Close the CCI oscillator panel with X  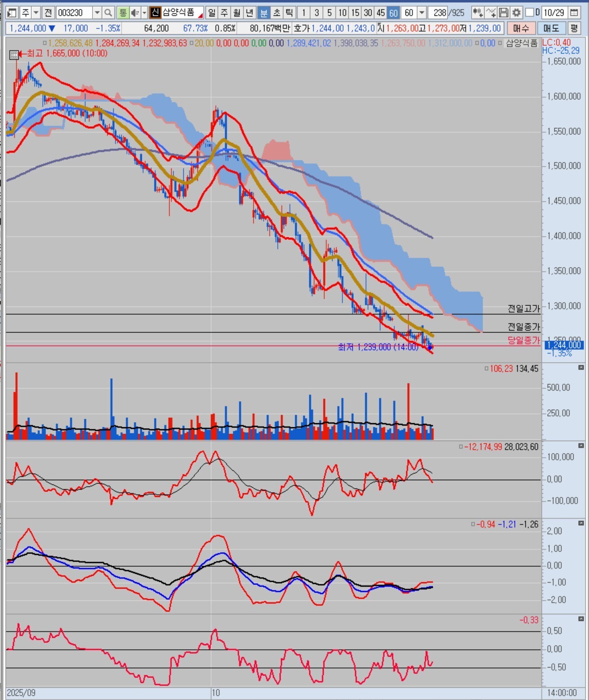click(581, 446)
